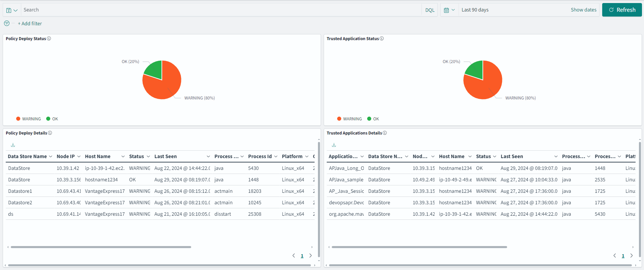Open page 1 link in Trusted Applications table
Viewport: 644px width, 270px height.
(623, 256)
